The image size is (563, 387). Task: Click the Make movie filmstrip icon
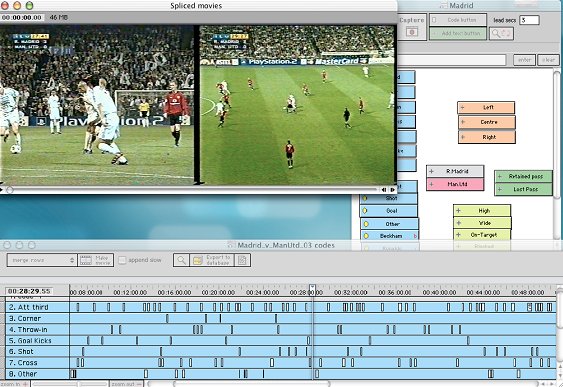coord(86,260)
